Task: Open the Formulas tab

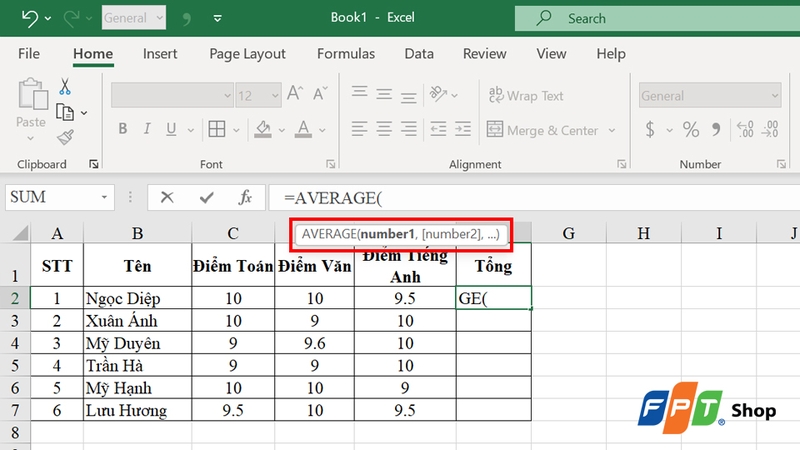Action: click(346, 54)
